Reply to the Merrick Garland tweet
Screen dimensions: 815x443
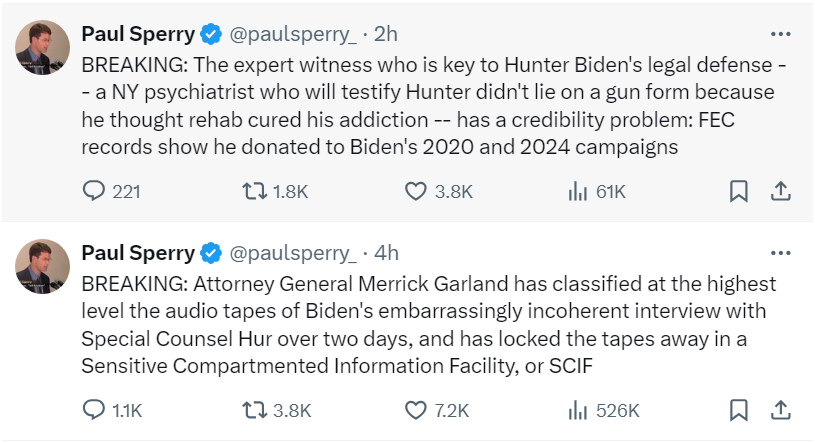point(93,410)
